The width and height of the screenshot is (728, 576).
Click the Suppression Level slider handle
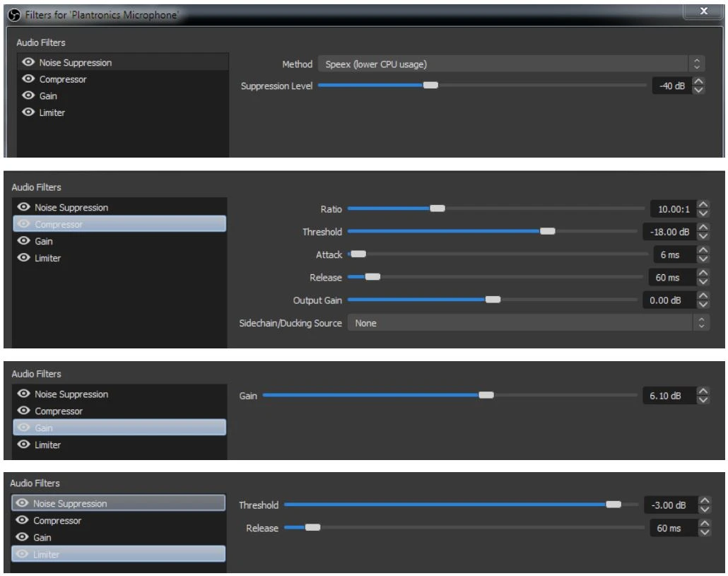coord(430,86)
